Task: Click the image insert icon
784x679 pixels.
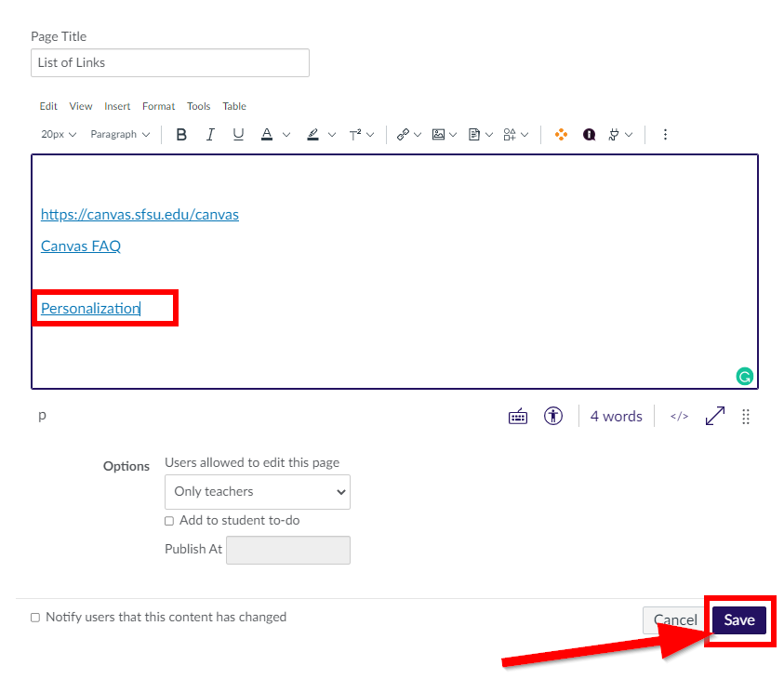Action: (x=438, y=135)
